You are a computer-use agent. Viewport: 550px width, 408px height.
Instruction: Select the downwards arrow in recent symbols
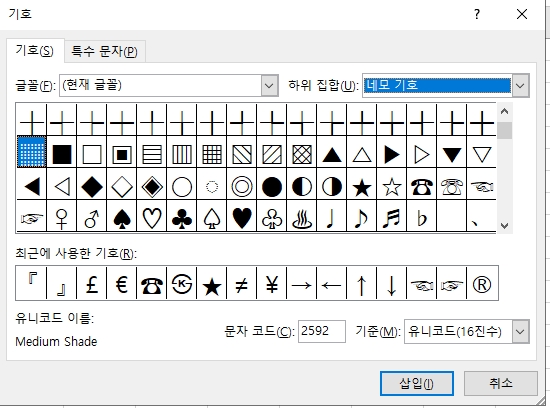392,283
